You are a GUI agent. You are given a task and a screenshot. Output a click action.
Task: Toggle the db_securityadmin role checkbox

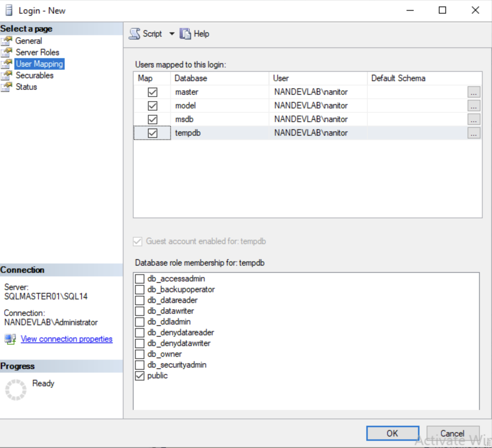pyautogui.click(x=140, y=365)
